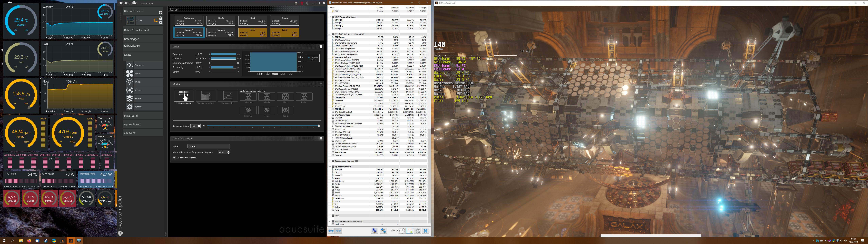Expand GPU Thermal Limits row
868x244 pixels.
[333, 138]
